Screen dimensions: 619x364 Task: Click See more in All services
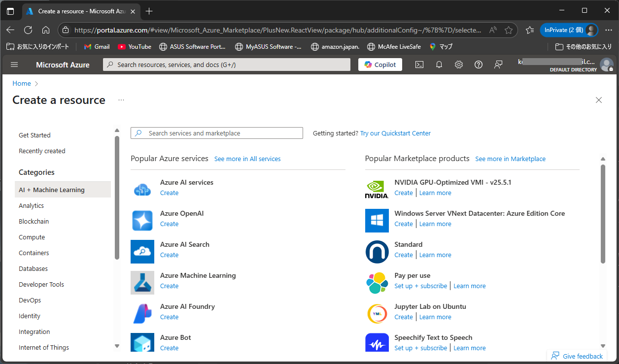247,159
